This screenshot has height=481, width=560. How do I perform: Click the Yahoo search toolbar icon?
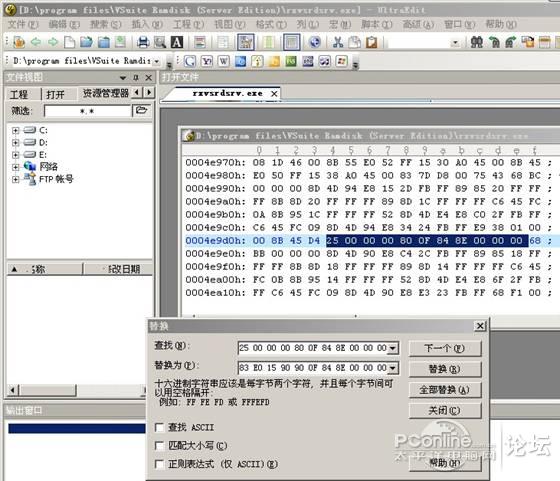click(207, 61)
